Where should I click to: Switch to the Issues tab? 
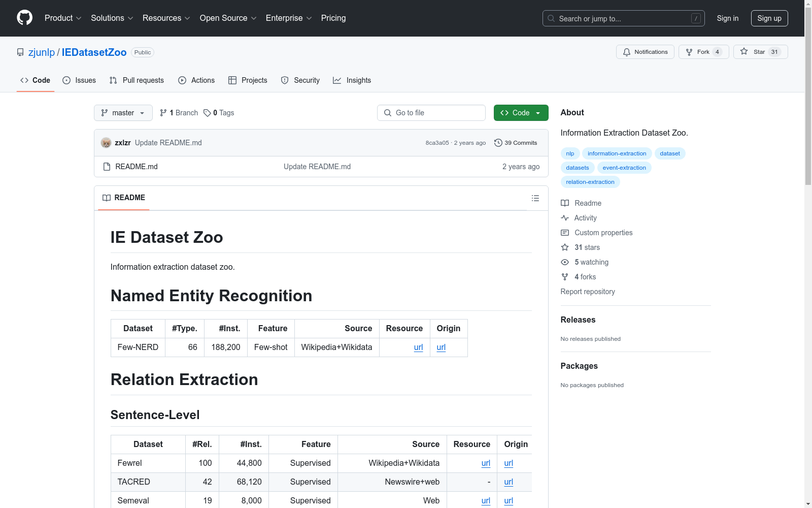(x=79, y=80)
